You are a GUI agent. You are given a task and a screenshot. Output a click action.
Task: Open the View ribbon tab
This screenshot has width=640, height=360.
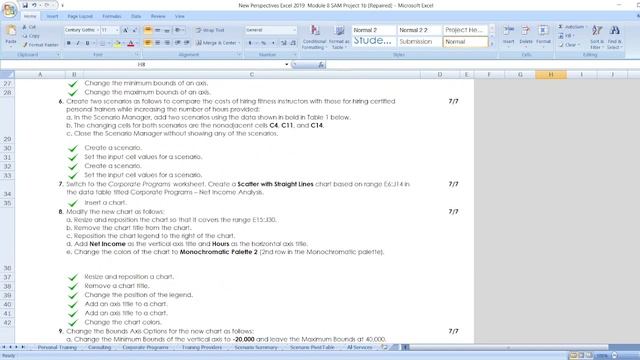click(180, 16)
